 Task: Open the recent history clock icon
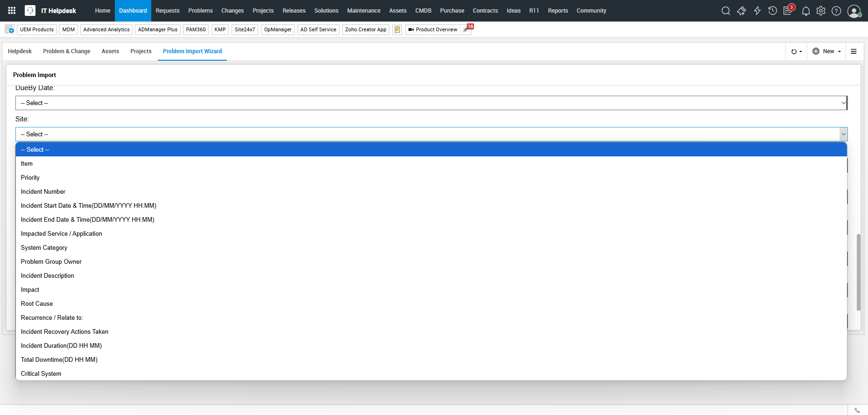click(x=773, y=11)
